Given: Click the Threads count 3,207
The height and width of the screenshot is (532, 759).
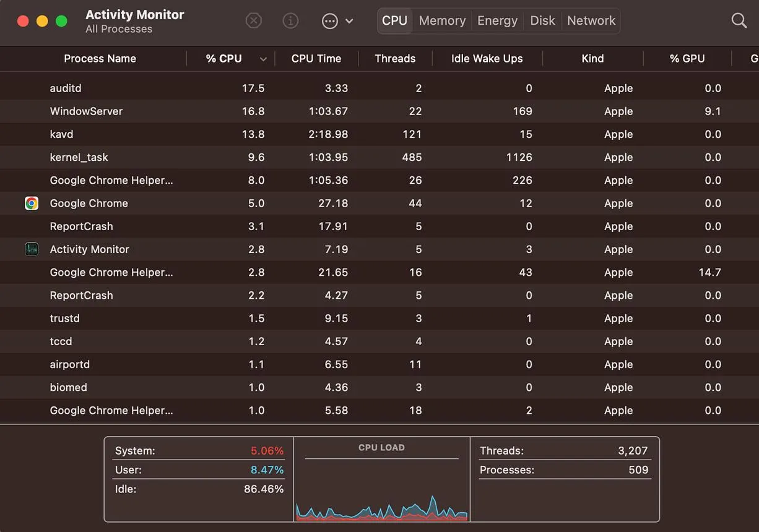Looking at the screenshot, I should (x=633, y=451).
